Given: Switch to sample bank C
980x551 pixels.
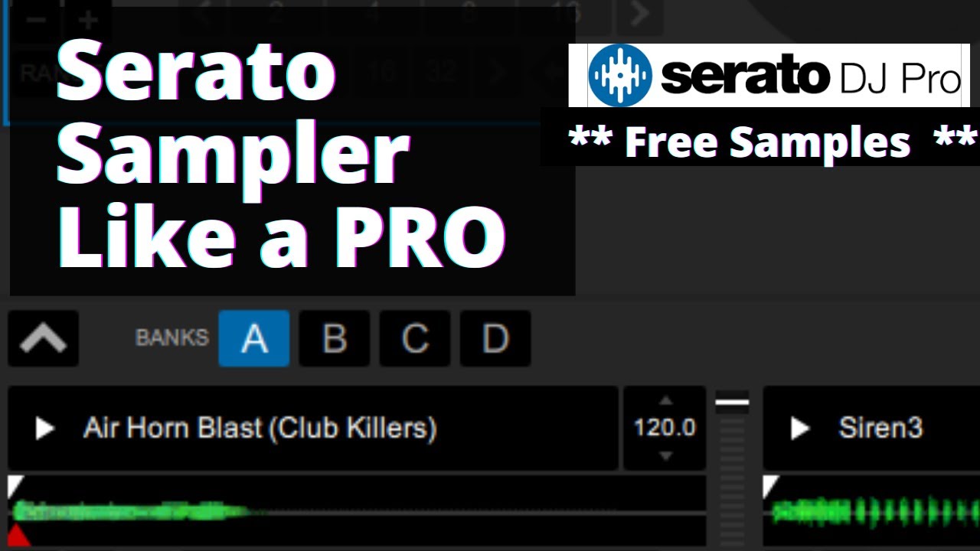Looking at the screenshot, I should point(415,338).
